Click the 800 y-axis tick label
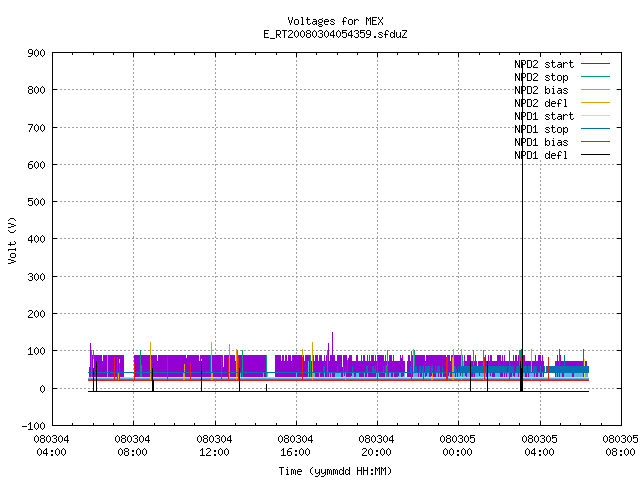This screenshot has height=480, width=640. [x=36, y=90]
